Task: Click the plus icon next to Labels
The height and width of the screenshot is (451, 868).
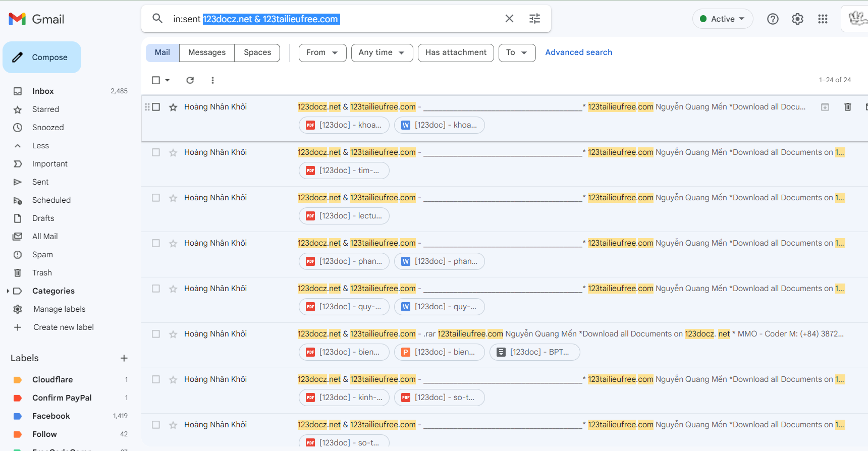Action: 124,358
